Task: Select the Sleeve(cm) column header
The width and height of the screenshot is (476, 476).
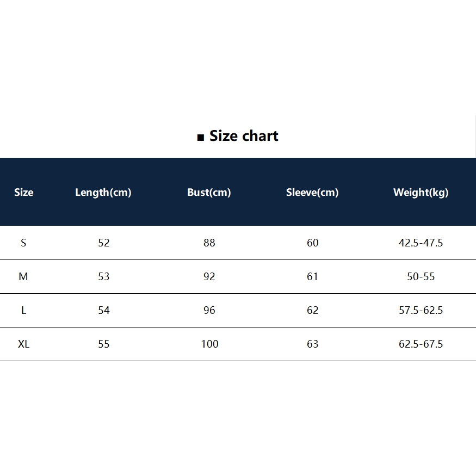Action: tap(312, 193)
